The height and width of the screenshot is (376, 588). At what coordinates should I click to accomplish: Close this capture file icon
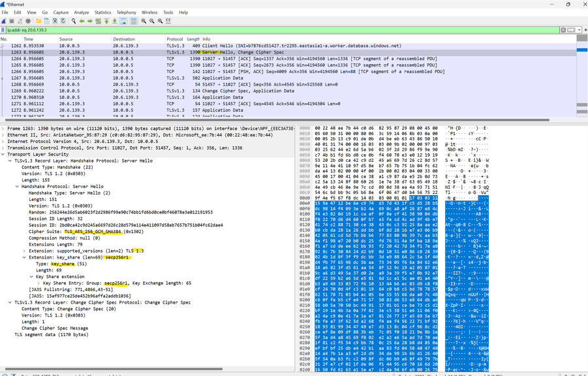pyautogui.click(x=55, y=21)
